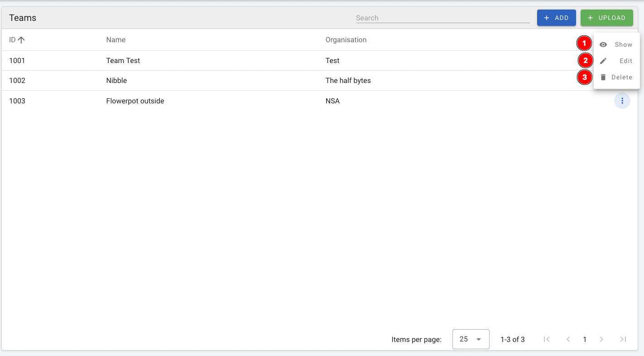Click the pencil icon beside Edit
644x356 pixels.
603,61
